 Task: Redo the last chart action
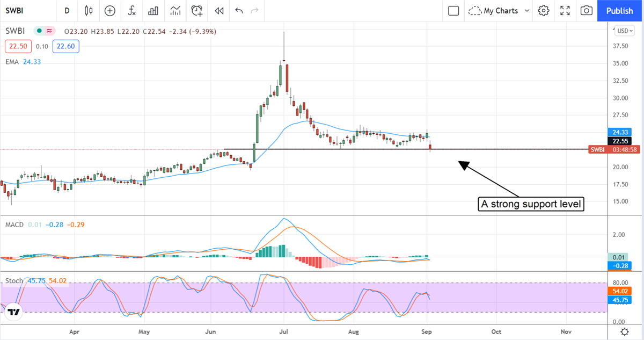(254, 10)
